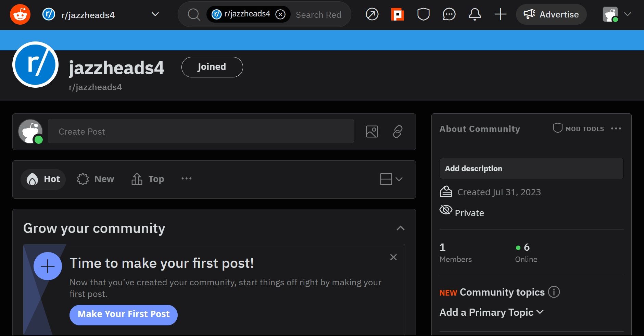Attach an image to the post

pyautogui.click(x=372, y=131)
